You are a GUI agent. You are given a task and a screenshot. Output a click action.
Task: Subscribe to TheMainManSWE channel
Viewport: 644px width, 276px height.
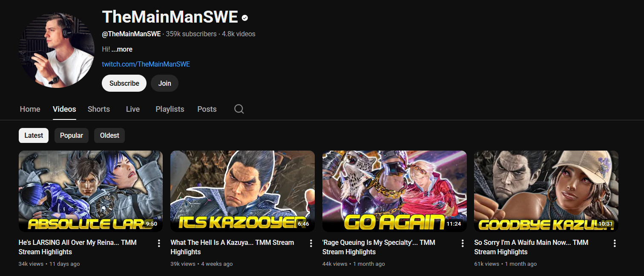coord(124,83)
